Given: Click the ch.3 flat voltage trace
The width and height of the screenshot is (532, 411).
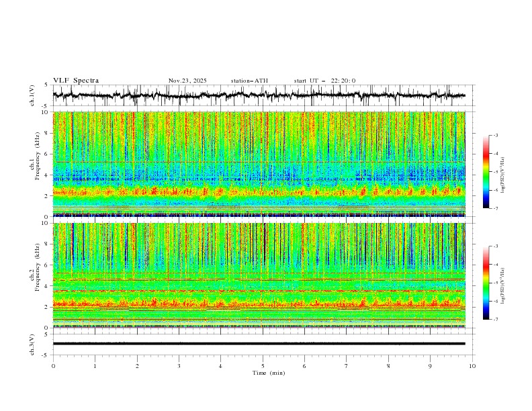Looking at the screenshot, I should 259,344.
